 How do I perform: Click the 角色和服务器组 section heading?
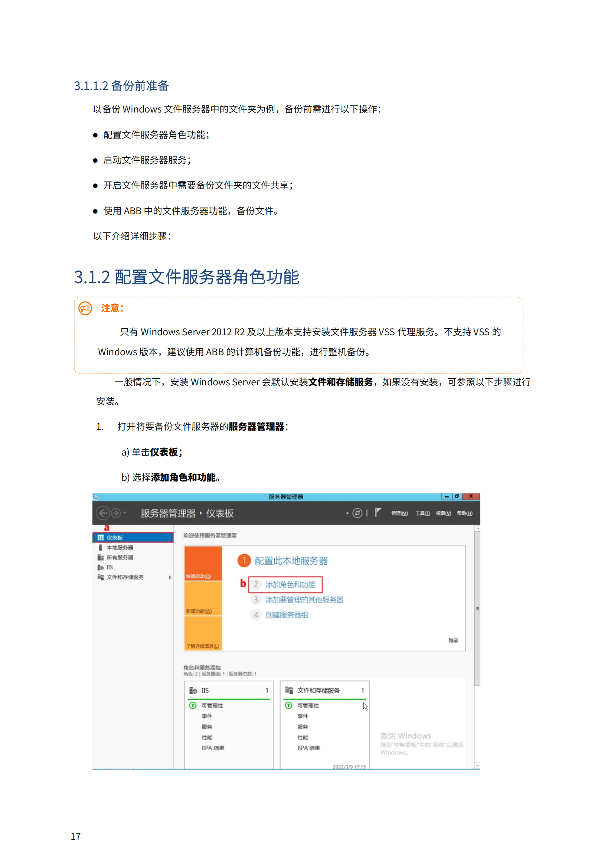click(x=202, y=667)
